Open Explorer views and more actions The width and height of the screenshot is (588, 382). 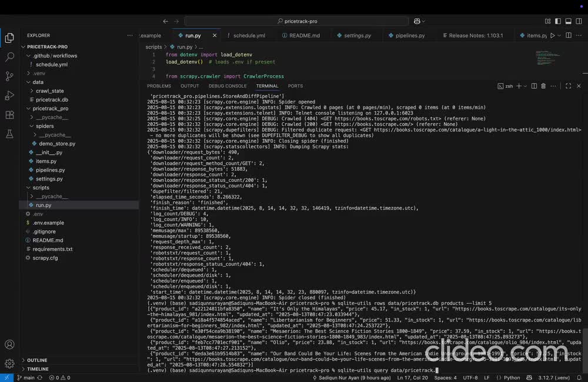130,35
